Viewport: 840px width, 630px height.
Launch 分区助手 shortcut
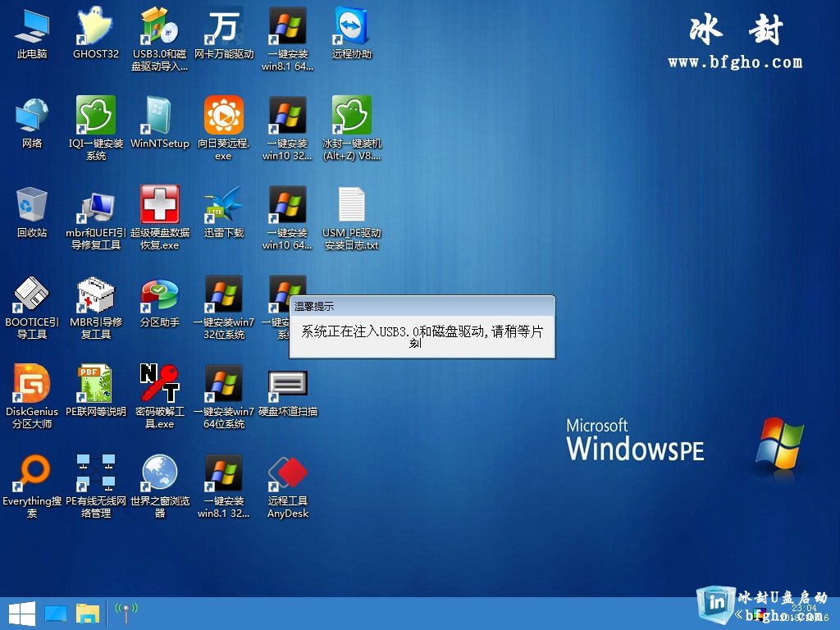(160, 302)
